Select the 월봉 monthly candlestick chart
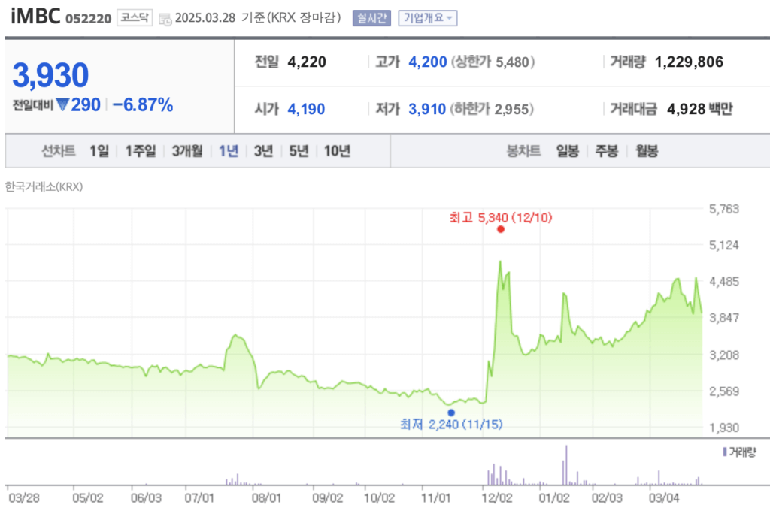 pyautogui.click(x=646, y=151)
